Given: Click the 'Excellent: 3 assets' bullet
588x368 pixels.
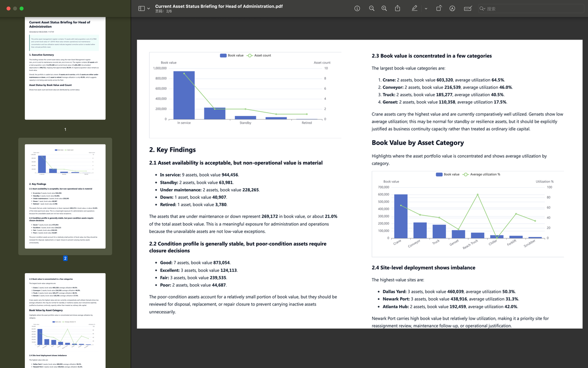Looking at the screenshot, I should point(198,270).
